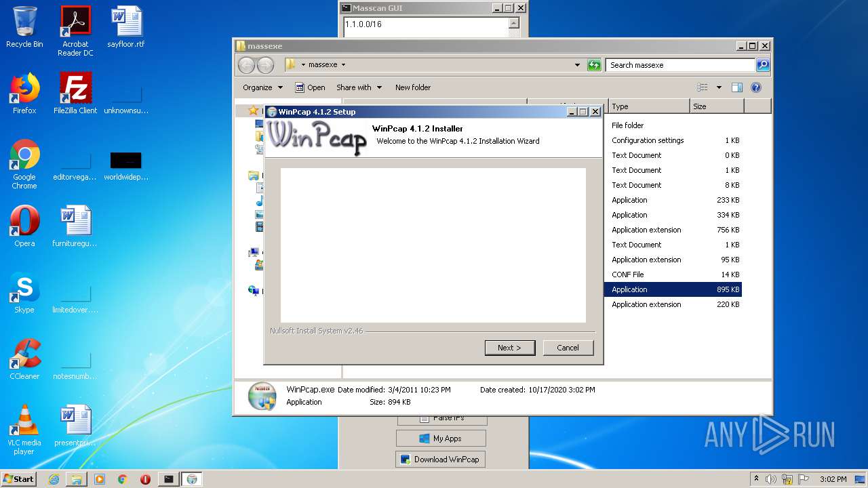Select the Application 895 KB row
The width and height of the screenshot is (868, 488).
tap(673, 289)
